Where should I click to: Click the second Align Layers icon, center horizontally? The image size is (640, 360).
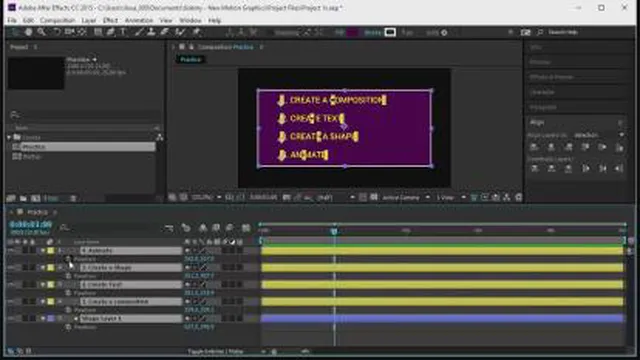point(551,147)
